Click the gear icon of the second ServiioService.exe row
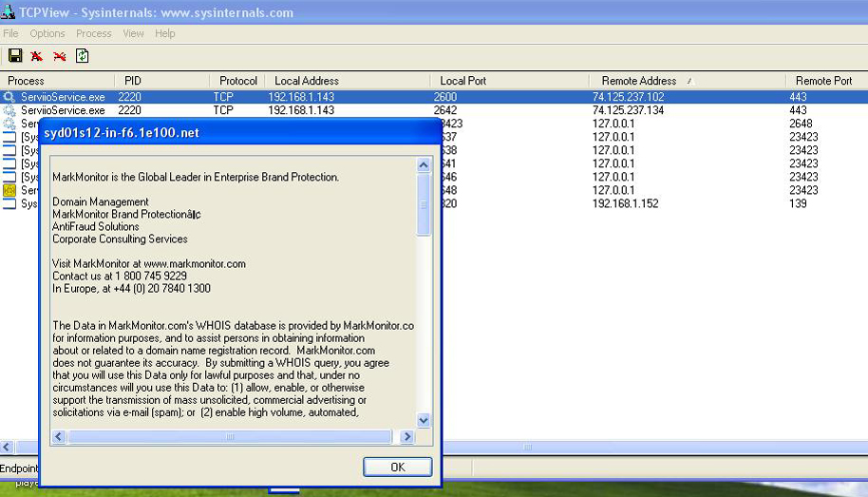 (9, 110)
